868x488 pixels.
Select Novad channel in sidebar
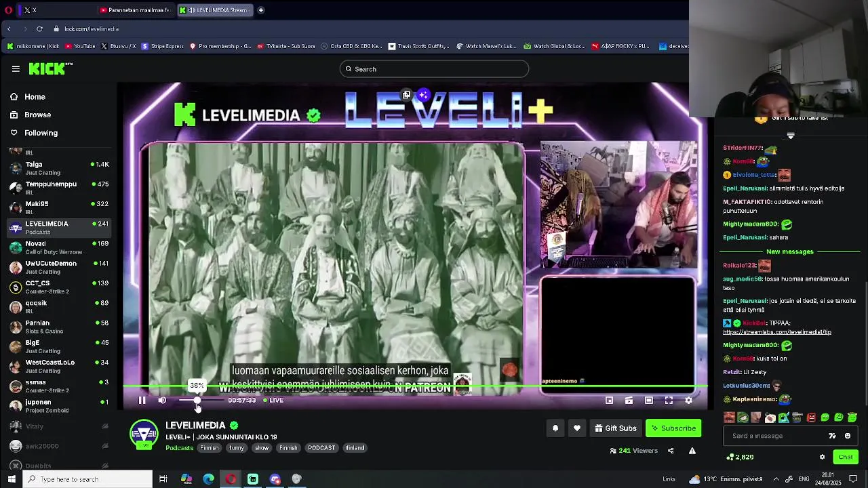click(59, 247)
